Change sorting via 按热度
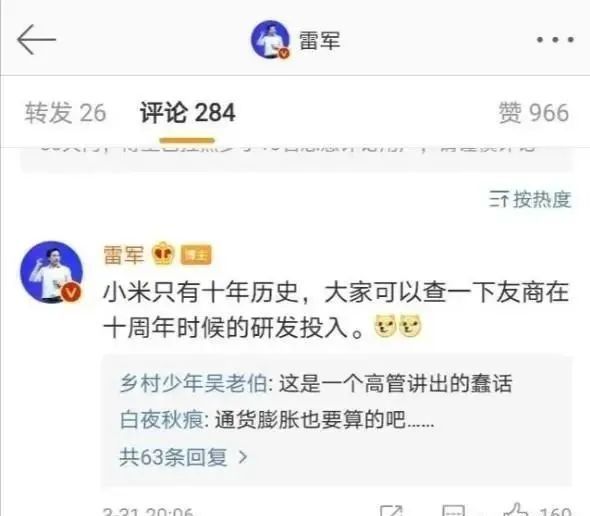This screenshot has height=516, width=590. coord(530,199)
